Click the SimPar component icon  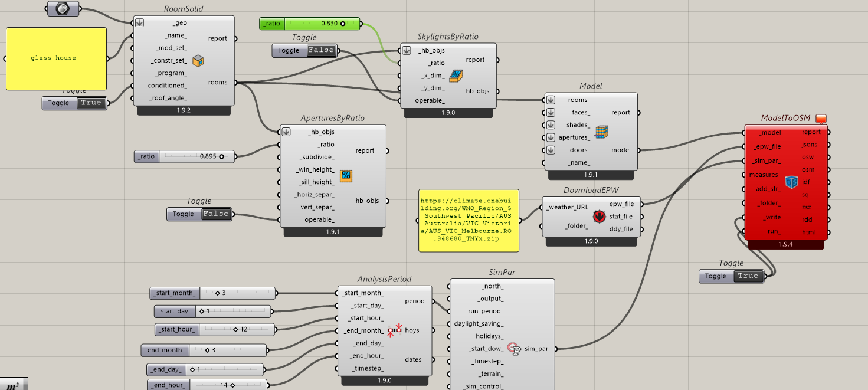click(514, 349)
